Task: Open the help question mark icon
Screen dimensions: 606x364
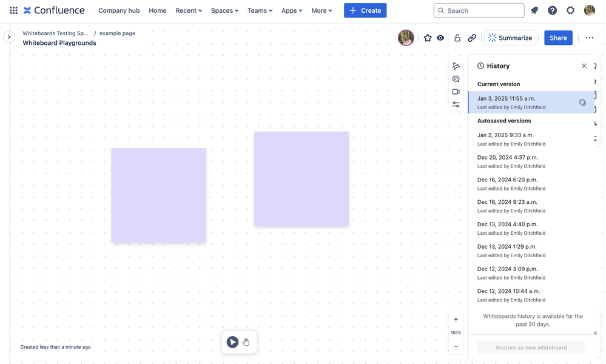Action: pyautogui.click(x=552, y=10)
